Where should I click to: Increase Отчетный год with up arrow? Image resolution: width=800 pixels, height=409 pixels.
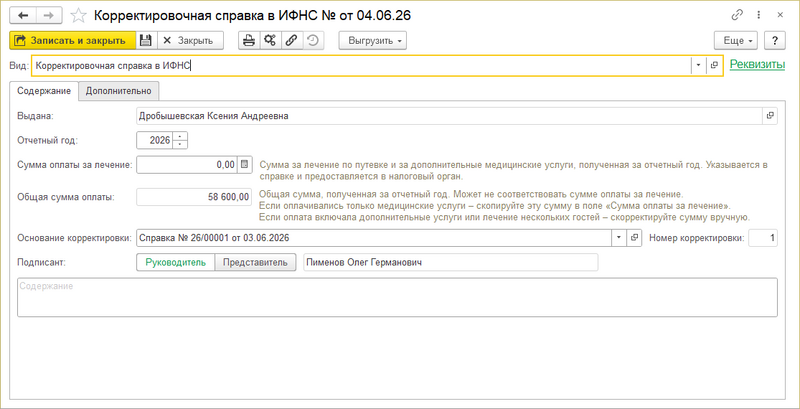[181, 137]
